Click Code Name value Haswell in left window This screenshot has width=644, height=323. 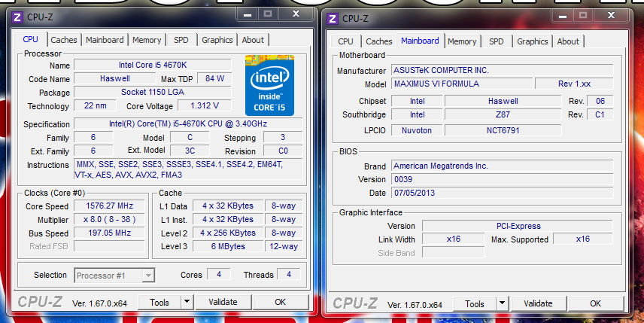coord(115,78)
